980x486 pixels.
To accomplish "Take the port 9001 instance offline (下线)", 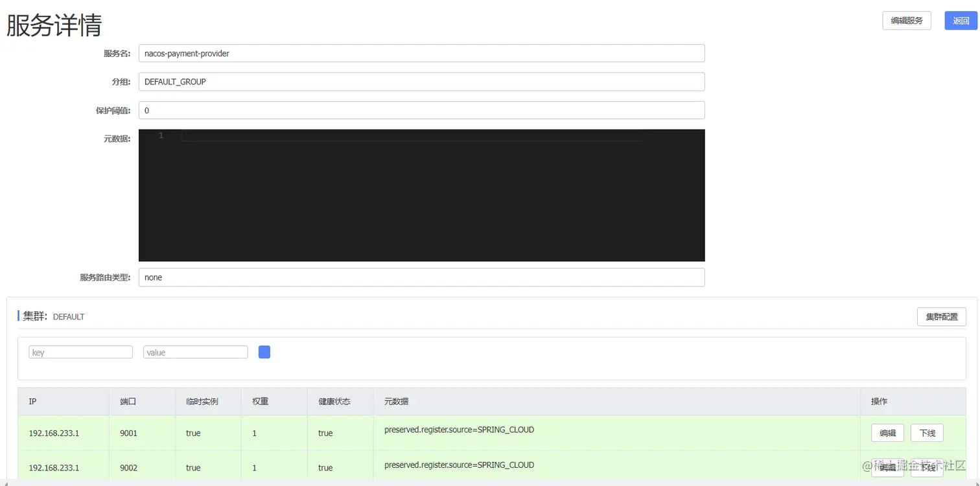I will point(927,433).
